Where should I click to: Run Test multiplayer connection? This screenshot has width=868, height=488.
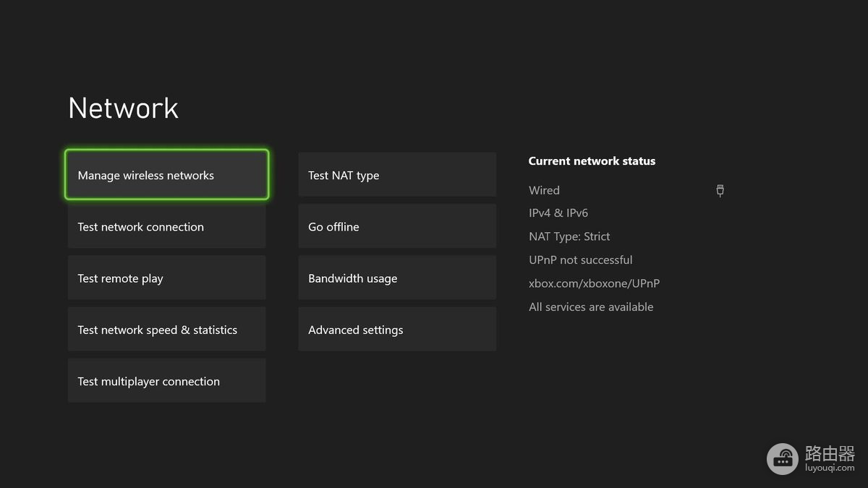click(166, 381)
